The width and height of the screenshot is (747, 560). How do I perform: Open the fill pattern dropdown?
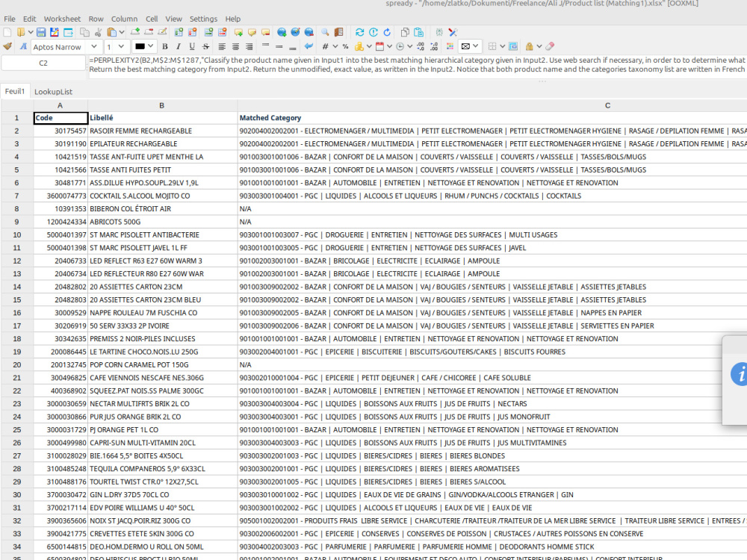coord(470,46)
